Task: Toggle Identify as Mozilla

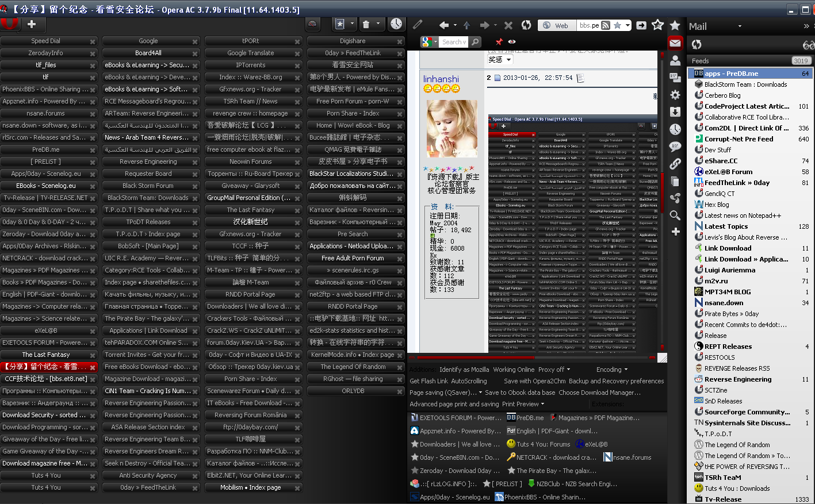Action: coord(464,370)
